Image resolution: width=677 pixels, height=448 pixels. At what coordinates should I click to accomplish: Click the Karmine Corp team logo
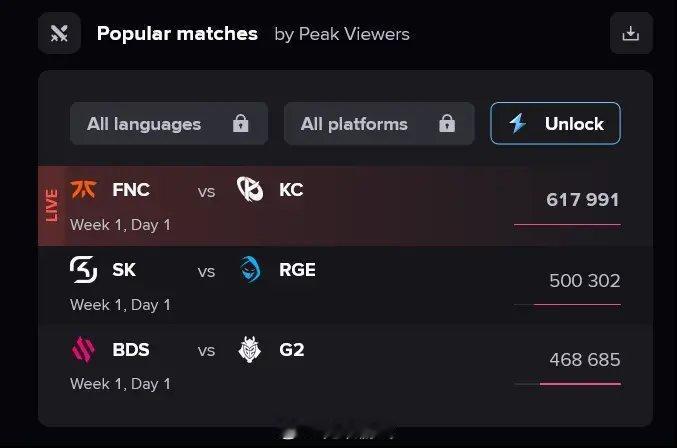[249, 189]
